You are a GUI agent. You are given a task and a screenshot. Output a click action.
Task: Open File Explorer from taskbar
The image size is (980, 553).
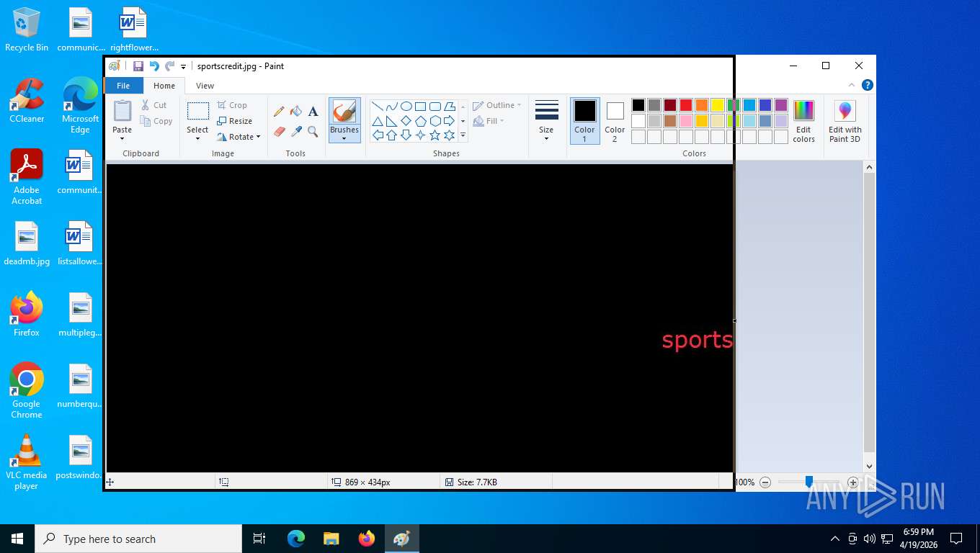(331, 539)
